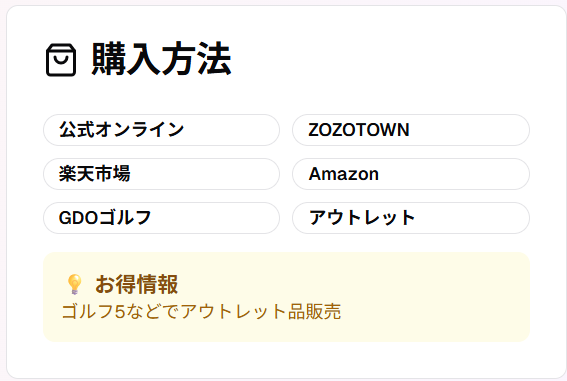This screenshot has width=567, height=381.
Task: Click the blank space inside the GDOゴルフ pill
Action: coord(215,218)
